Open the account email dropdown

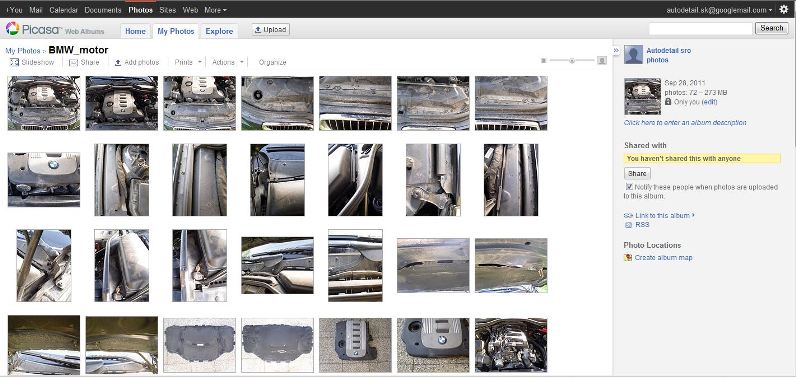[x=719, y=10]
